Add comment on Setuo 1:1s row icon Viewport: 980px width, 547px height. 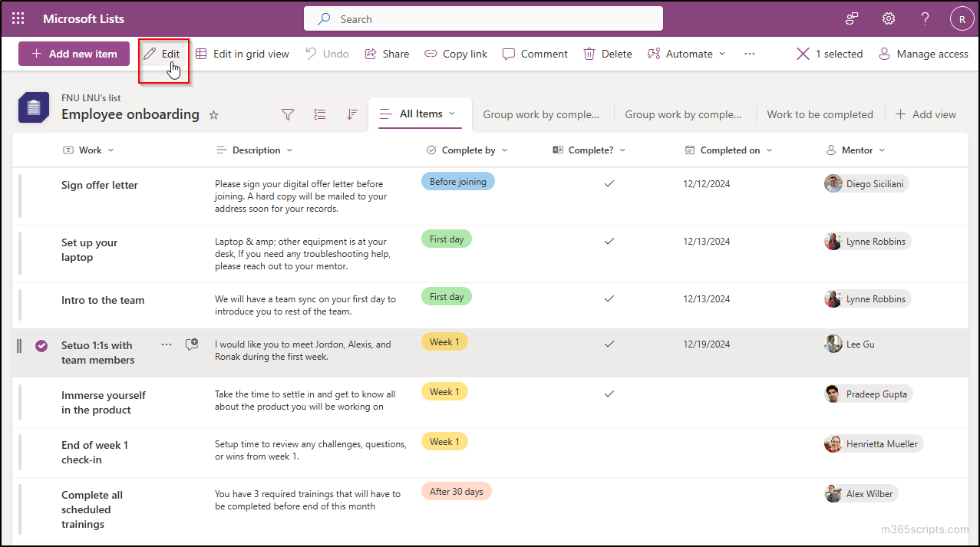(x=192, y=344)
